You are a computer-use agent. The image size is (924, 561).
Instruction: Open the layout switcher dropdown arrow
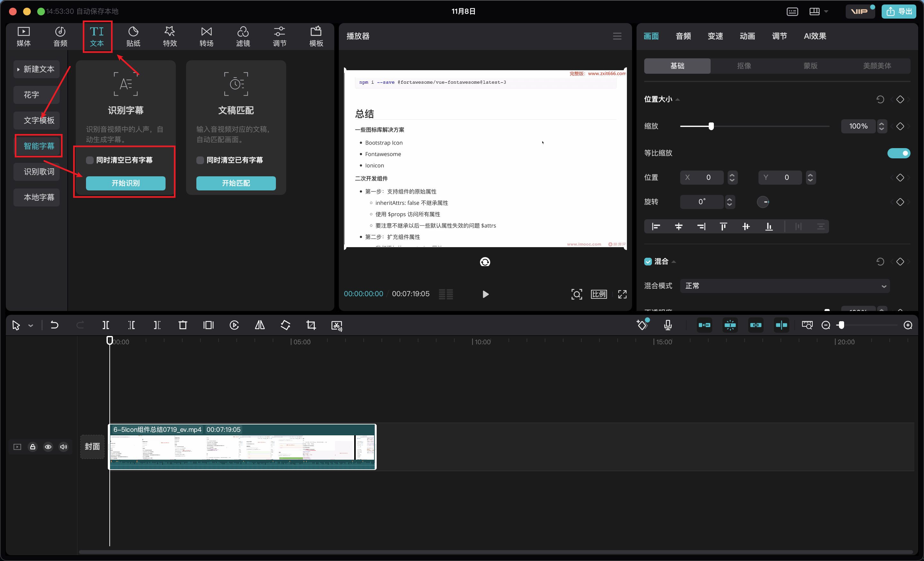coord(826,12)
